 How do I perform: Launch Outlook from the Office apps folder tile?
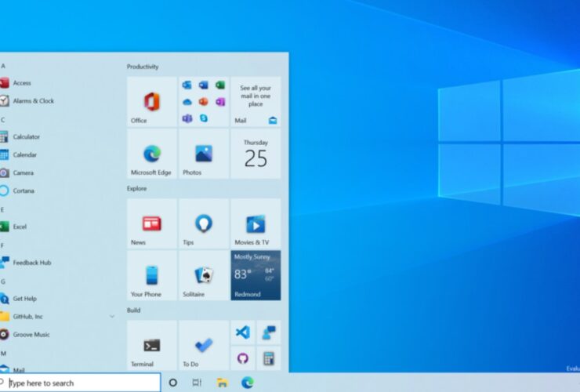(x=187, y=85)
